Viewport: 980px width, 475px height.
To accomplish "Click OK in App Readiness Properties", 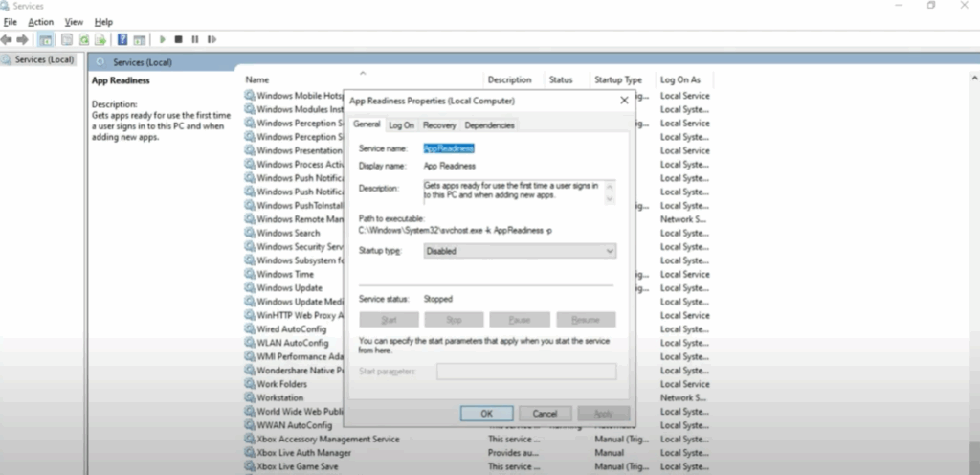I will pos(487,414).
